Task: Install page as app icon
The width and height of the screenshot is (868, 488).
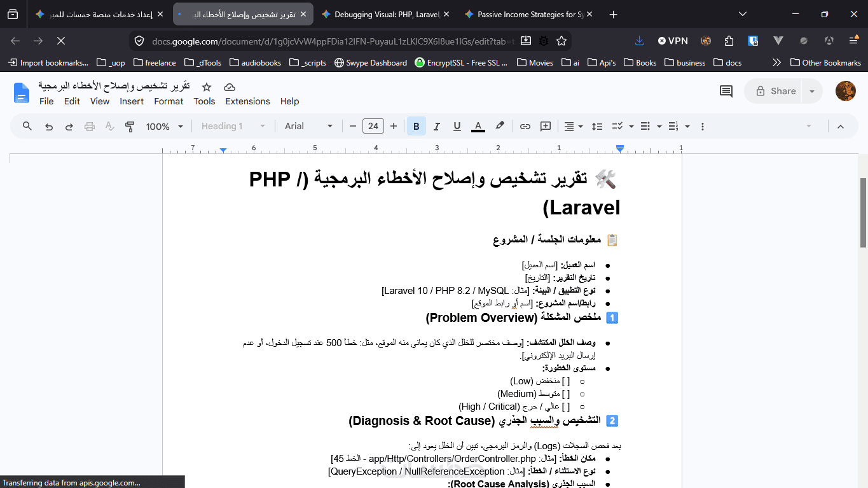Action: coord(526,41)
